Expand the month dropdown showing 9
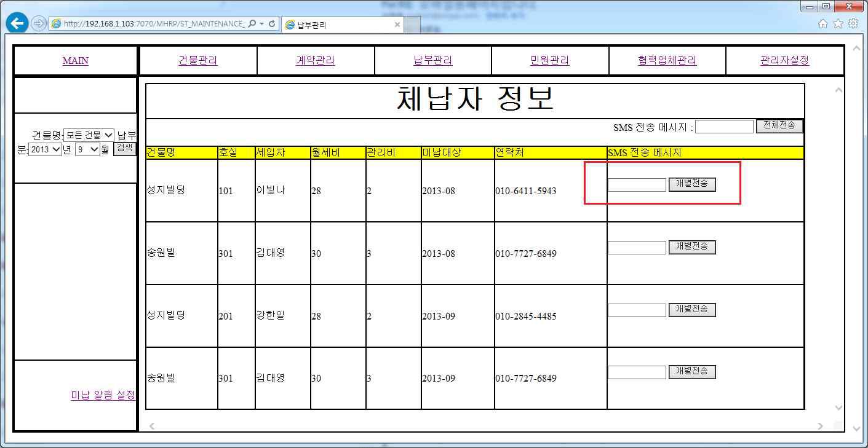This screenshot has width=868, height=448. [87, 149]
